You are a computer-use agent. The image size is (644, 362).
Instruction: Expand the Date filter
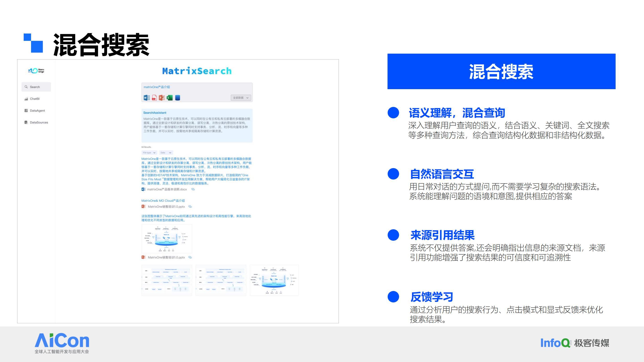[x=166, y=153]
